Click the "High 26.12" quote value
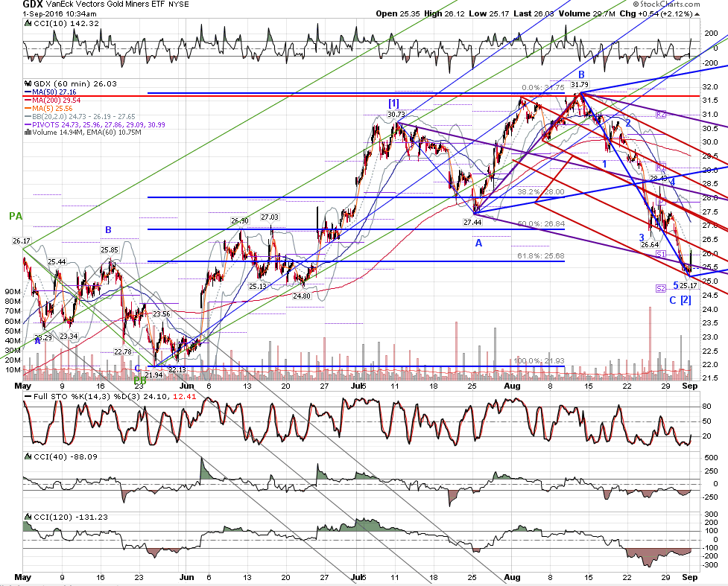Image resolution: width=728 pixels, height=586 pixels. click(x=443, y=13)
